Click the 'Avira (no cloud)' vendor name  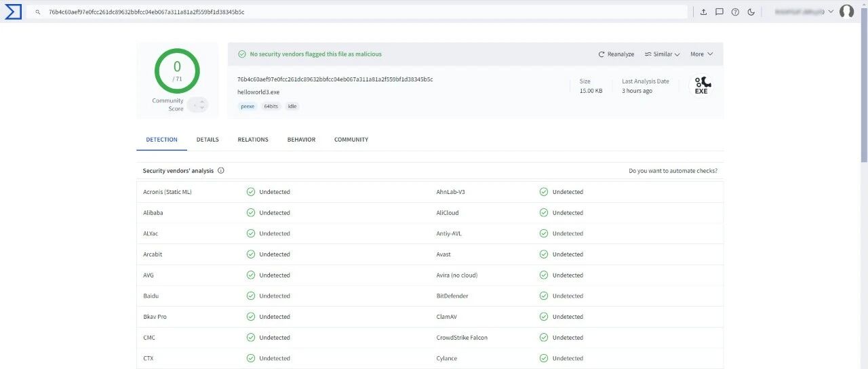click(457, 275)
